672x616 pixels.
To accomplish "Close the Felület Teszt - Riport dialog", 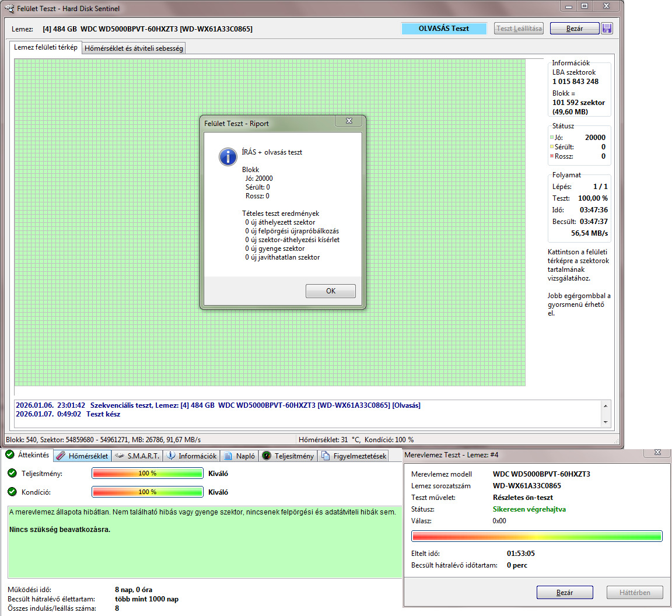I will point(349,121).
